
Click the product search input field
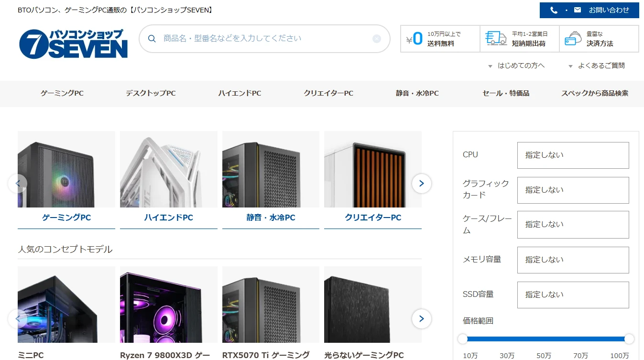point(264,39)
